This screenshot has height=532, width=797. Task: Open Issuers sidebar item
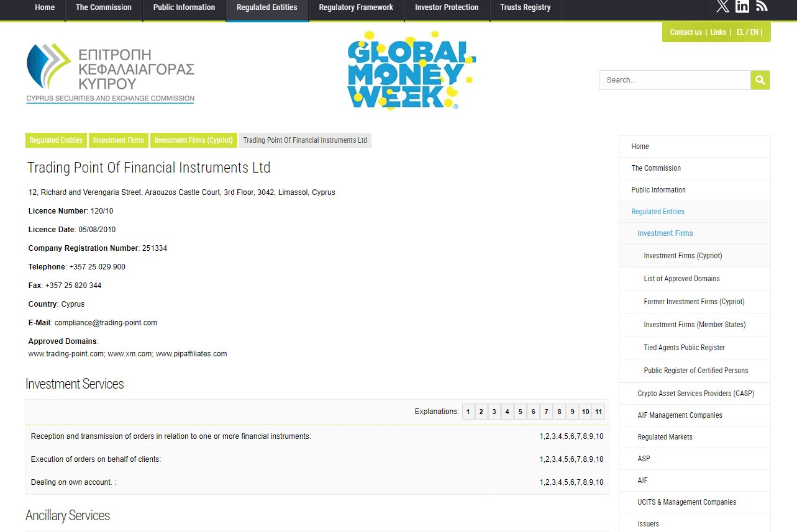point(695,524)
